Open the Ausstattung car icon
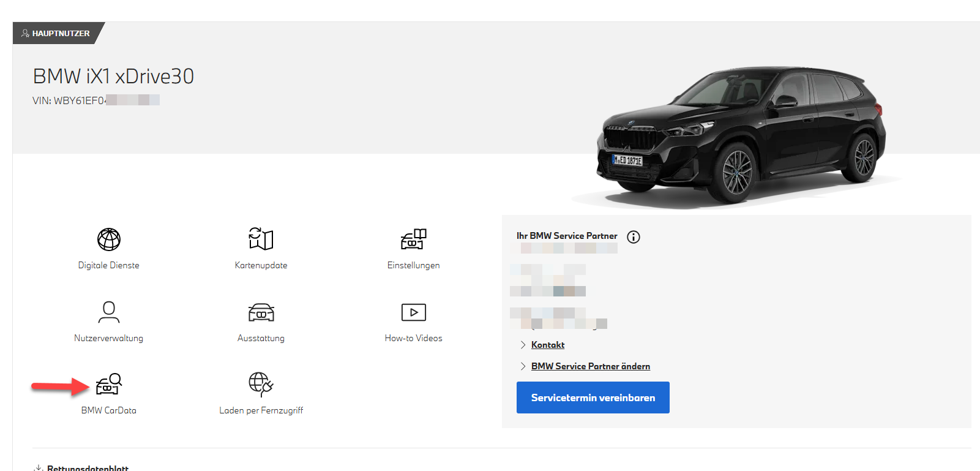This screenshot has width=980, height=471. tap(261, 312)
